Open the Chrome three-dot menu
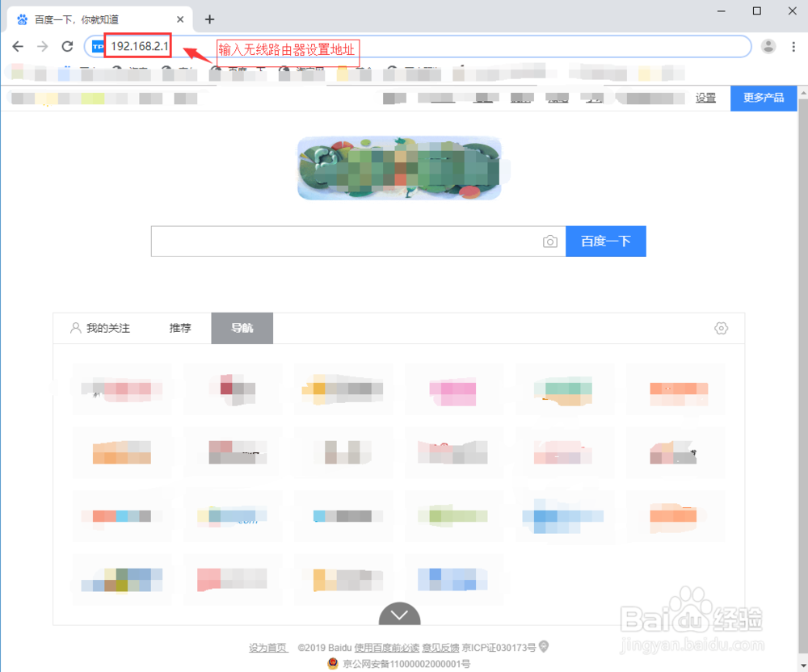The image size is (808, 672). click(793, 46)
